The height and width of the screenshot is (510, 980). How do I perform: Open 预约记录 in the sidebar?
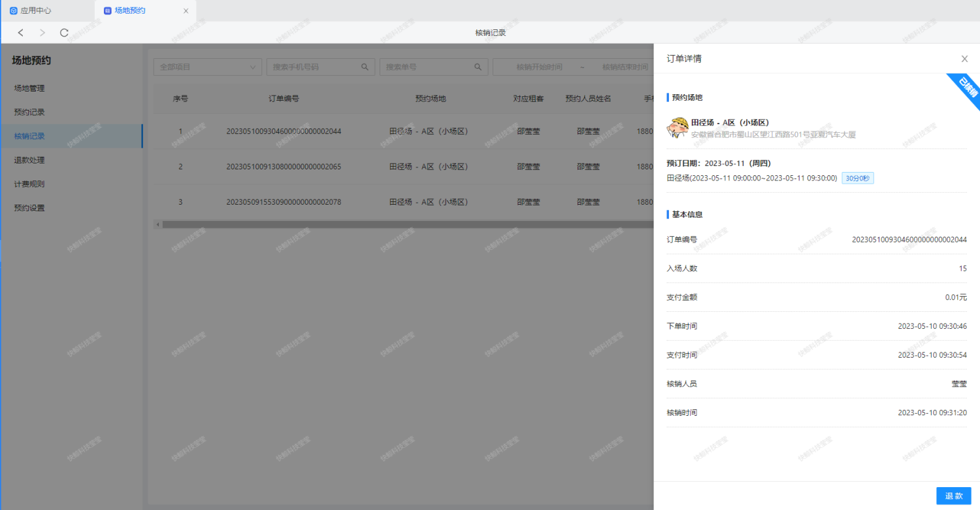click(72, 112)
